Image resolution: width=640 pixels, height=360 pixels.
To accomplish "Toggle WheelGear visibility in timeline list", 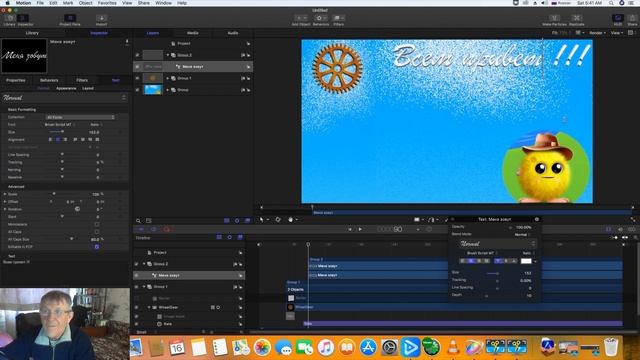I will 136,307.
